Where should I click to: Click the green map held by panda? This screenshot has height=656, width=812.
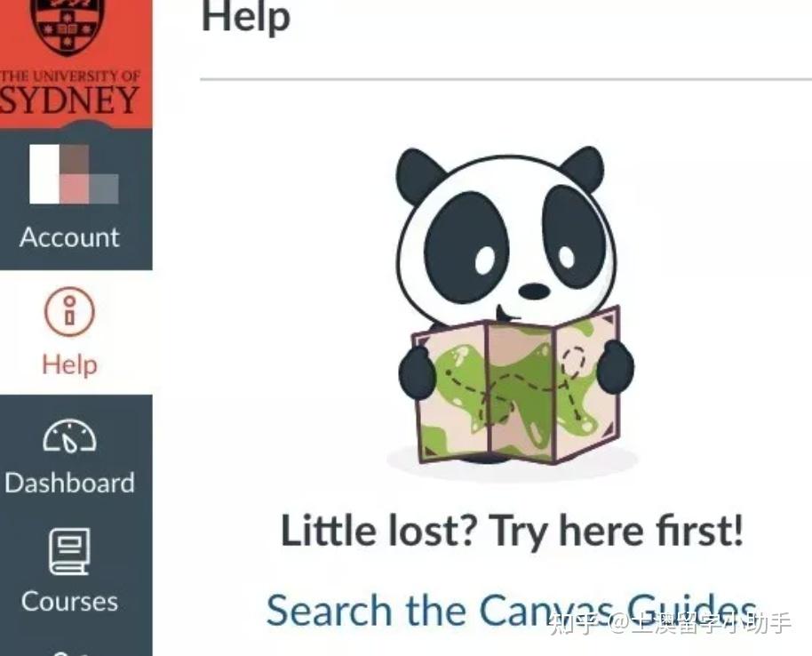point(516,386)
